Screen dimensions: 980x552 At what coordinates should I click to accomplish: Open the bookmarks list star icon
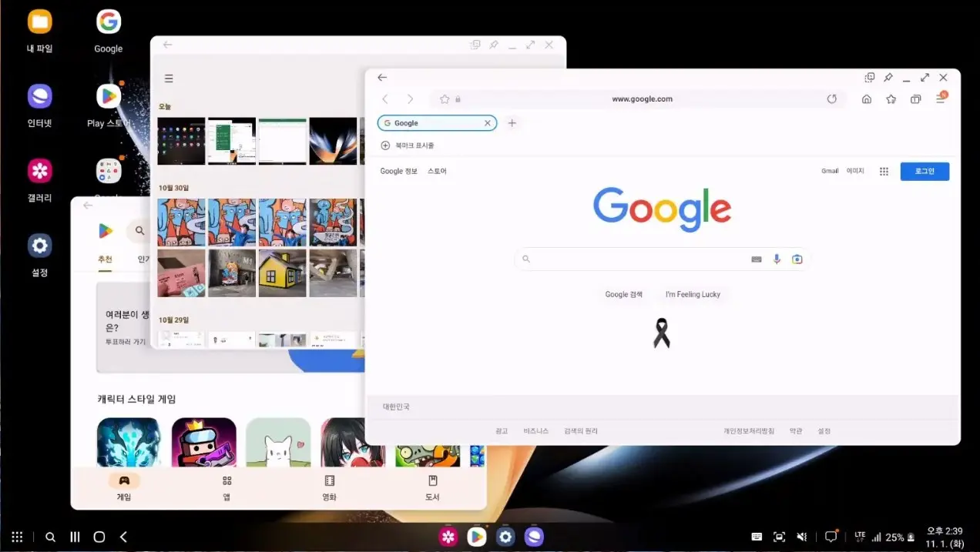[x=891, y=99]
